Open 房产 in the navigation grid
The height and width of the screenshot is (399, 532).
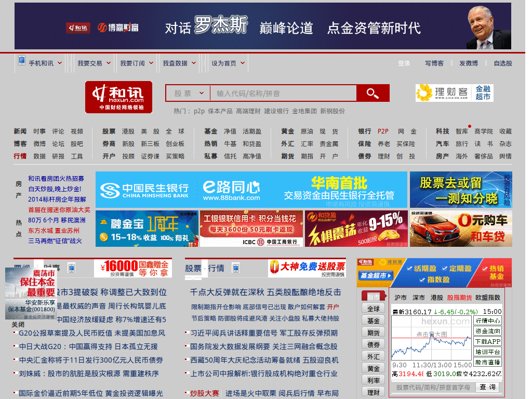[x=443, y=156]
